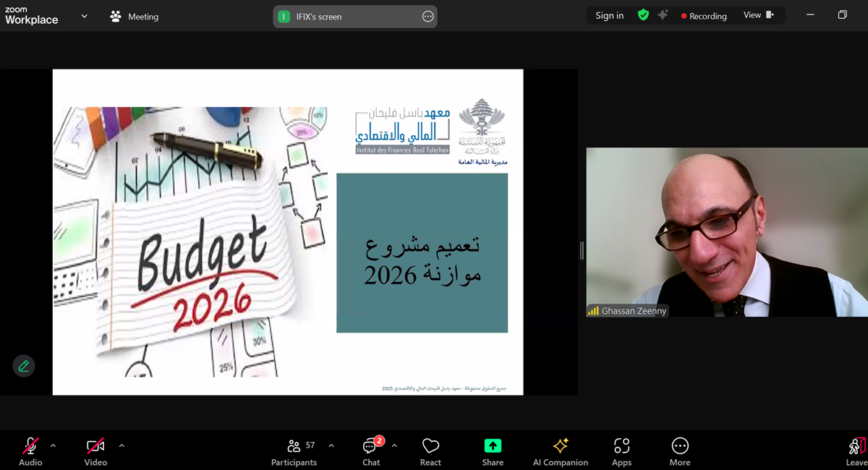Start camera with the Video button

[95, 452]
